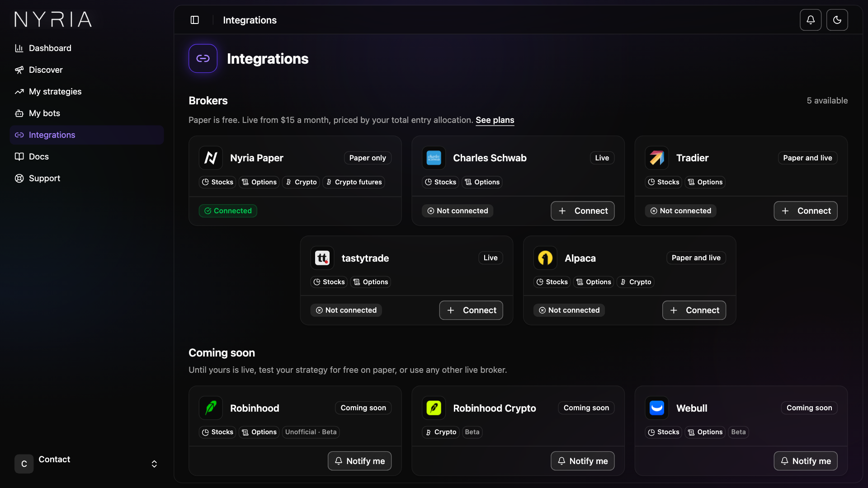The height and width of the screenshot is (488, 868).
Task: Click the Charles Schwab logo
Action: pyautogui.click(x=434, y=158)
